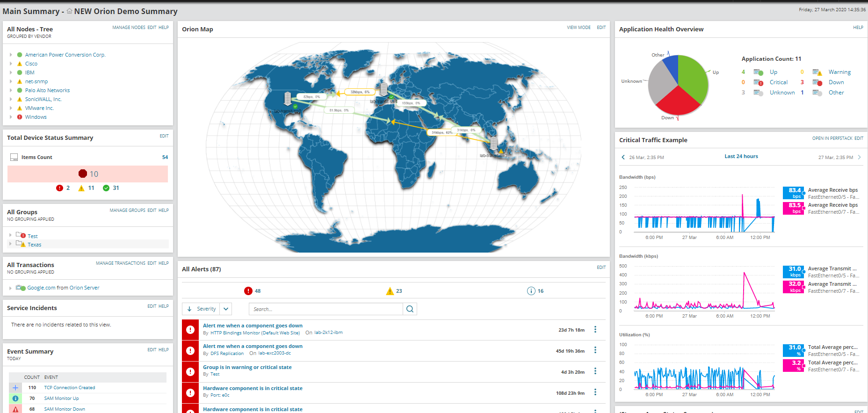
Task: Click the Down application status icon
Action: point(817,82)
